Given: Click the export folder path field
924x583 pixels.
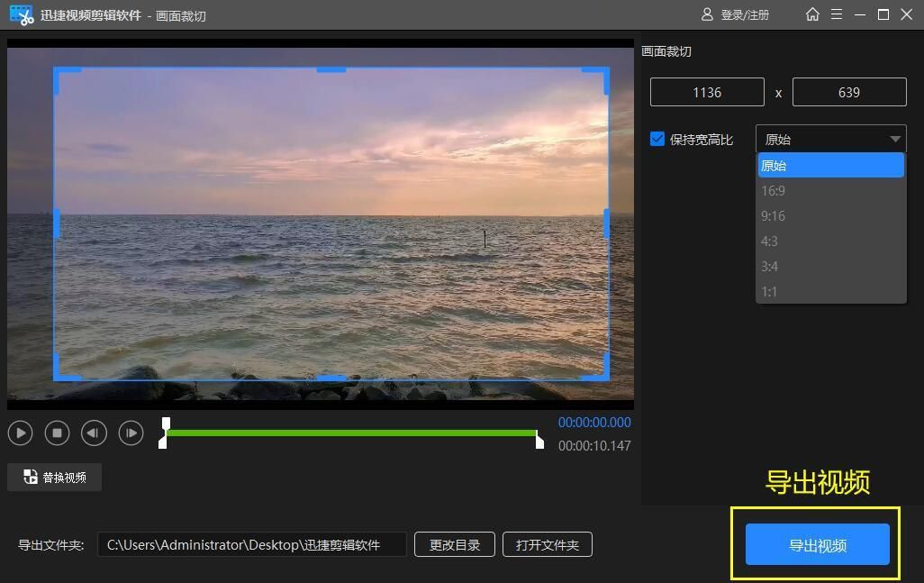Looking at the screenshot, I should [x=252, y=544].
